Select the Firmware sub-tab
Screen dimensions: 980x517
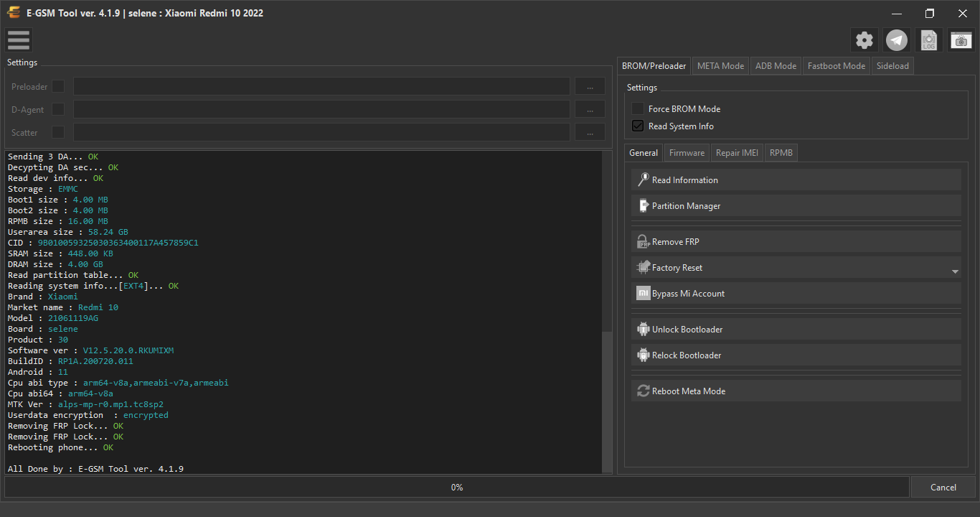coord(687,152)
